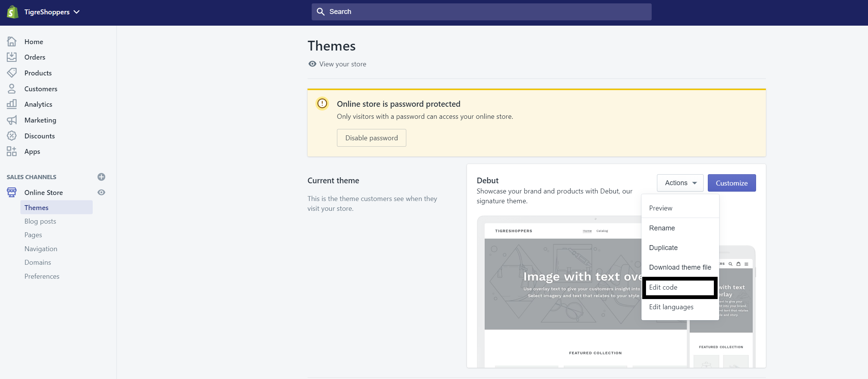The height and width of the screenshot is (379, 868).
Task: Open Products using the tag icon
Action: pyautogui.click(x=12, y=73)
